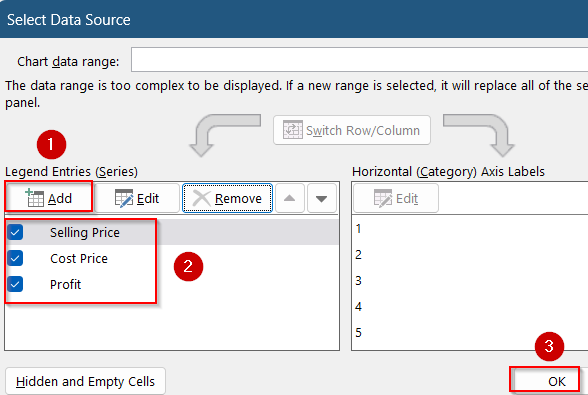Select the Selling Price series row
This screenshot has width=588, height=395.
[x=172, y=232]
